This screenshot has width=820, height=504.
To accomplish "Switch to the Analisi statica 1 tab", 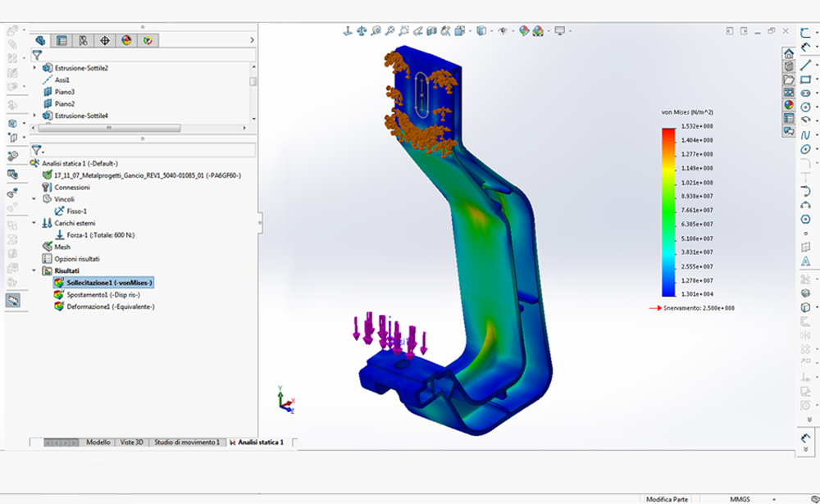I will [x=257, y=443].
